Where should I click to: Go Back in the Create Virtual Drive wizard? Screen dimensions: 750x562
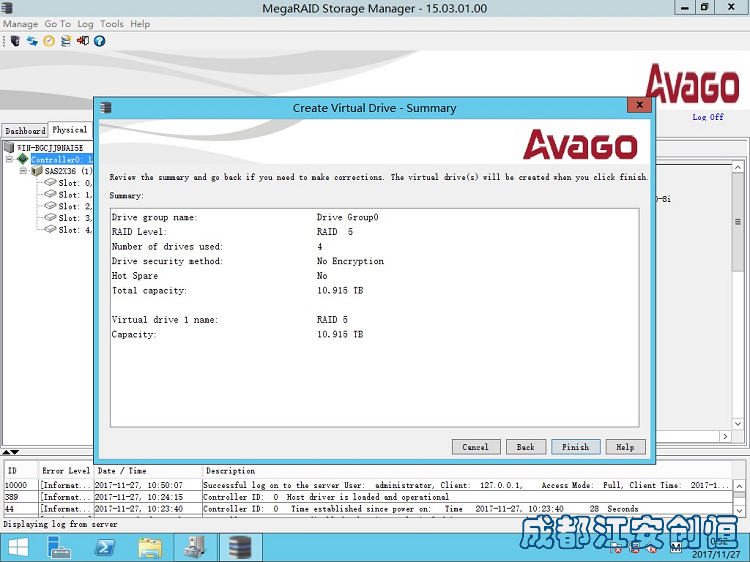click(526, 447)
